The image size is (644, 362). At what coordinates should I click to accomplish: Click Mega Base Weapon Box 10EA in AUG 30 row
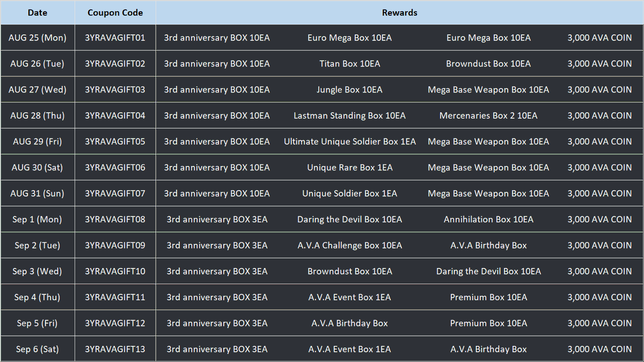(x=488, y=168)
